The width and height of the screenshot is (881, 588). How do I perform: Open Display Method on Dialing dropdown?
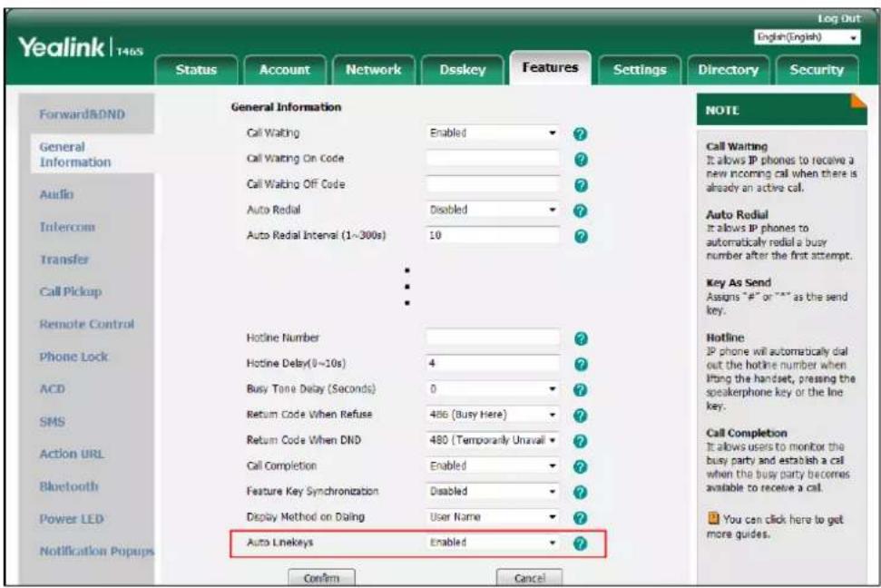coord(492,516)
